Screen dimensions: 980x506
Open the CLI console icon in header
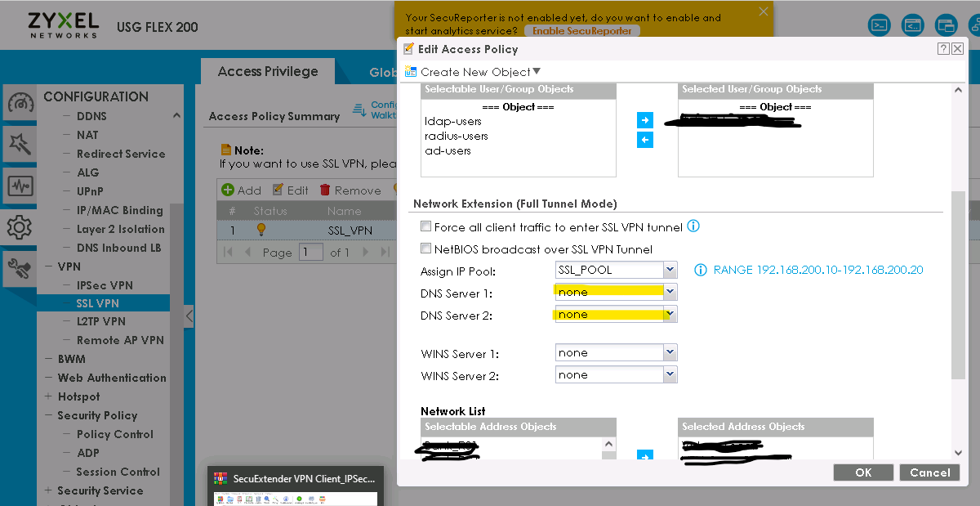[879, 25]
